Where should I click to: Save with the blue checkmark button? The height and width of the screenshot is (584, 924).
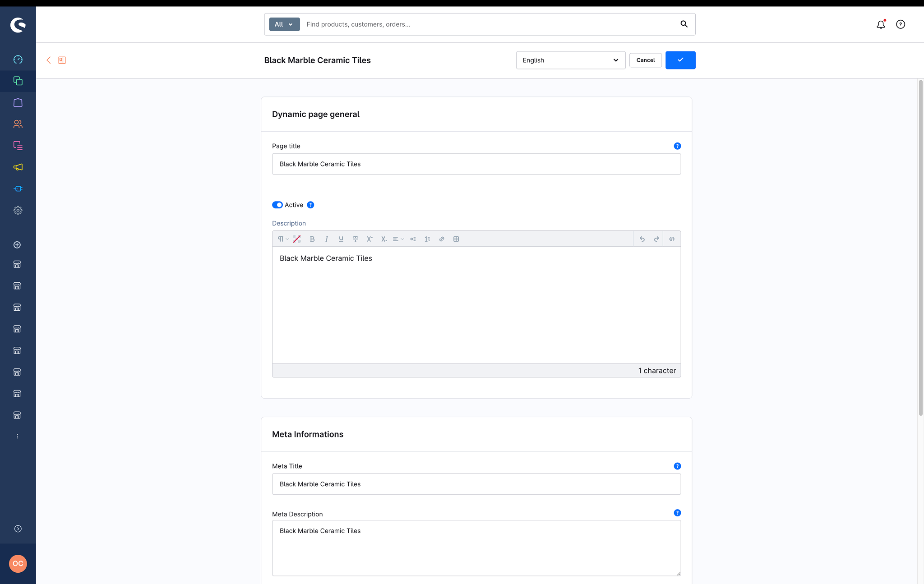680,60
